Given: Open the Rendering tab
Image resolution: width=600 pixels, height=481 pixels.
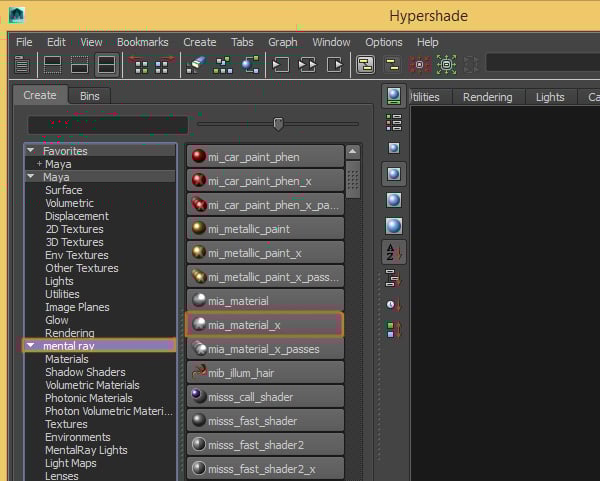Looking at the screenshot, I should click(488, 97).
